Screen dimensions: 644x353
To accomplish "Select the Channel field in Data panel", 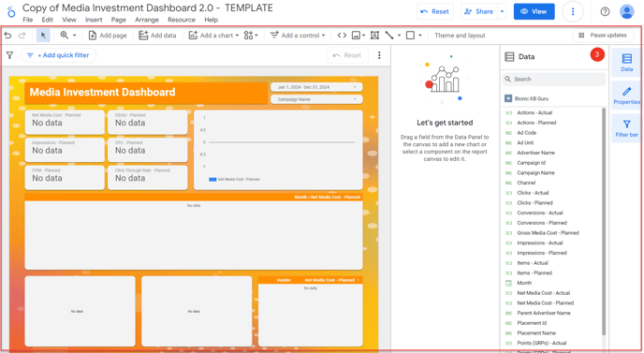I will tap(526, 183).
